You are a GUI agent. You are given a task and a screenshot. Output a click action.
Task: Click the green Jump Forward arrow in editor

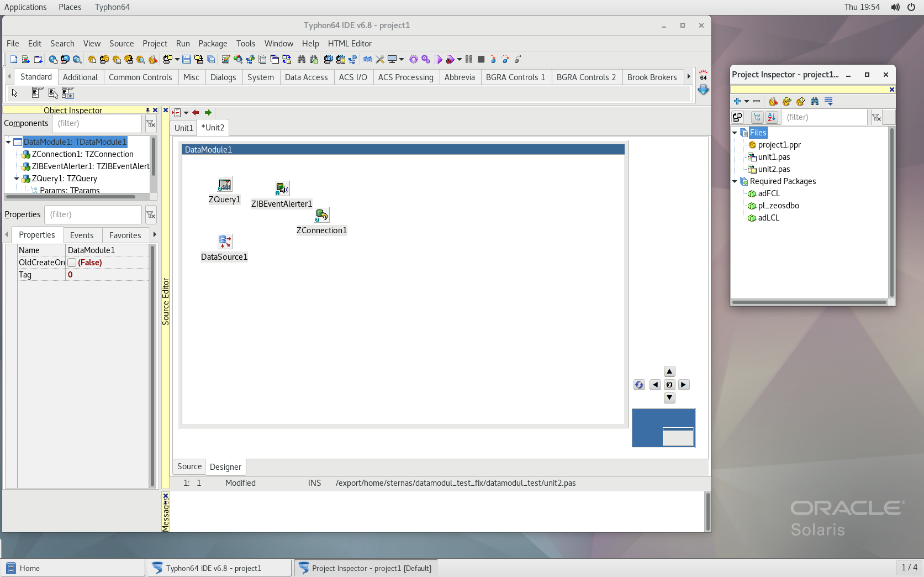click(208, 112)
